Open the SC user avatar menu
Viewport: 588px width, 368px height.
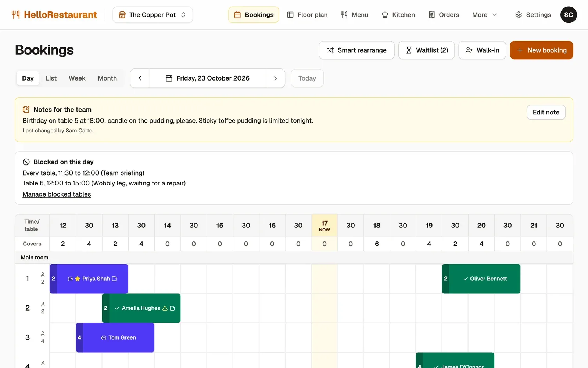click(569, 15)
